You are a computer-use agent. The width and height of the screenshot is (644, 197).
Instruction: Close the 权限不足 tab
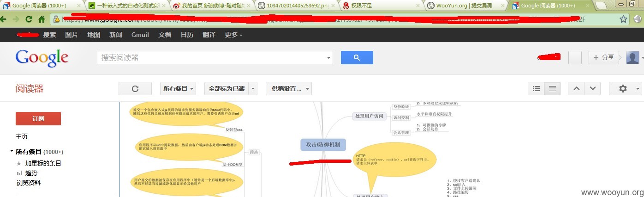coord(418,6)
